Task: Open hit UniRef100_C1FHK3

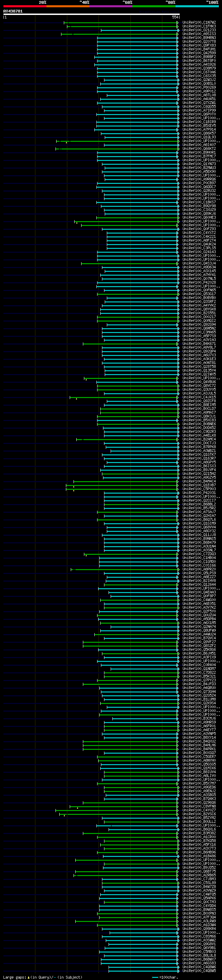Action: click(199, 26)
